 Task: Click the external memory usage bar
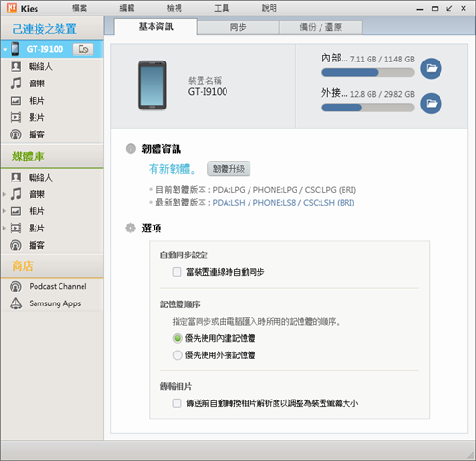(x=368, y=108)
